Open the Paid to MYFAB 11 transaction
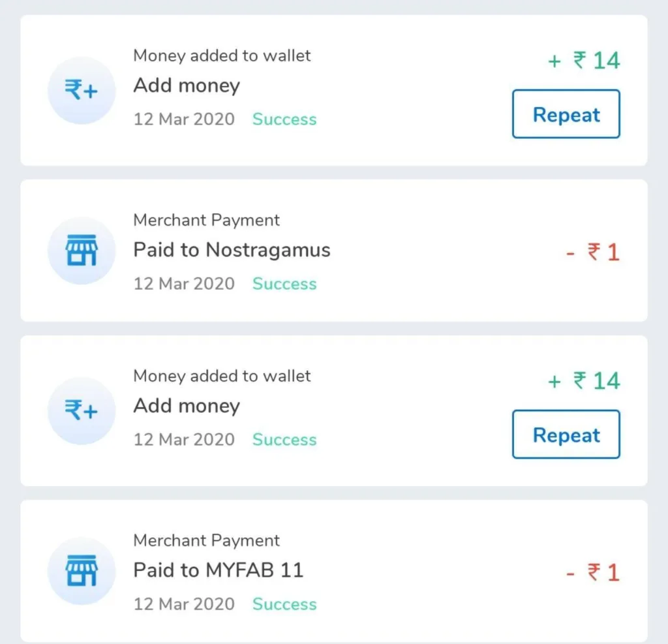The width and height of the screenshot is (668, 644). point(219,570)
